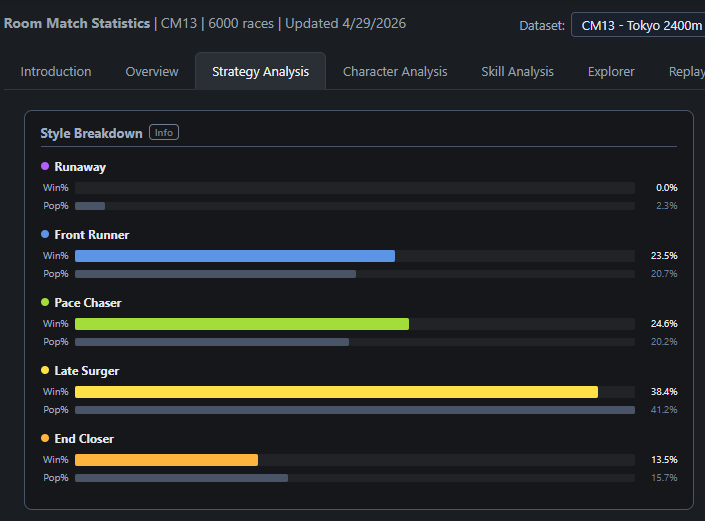This screenshot has height=521, width=705.
Task: Click the Room Match Statistics title
Action: (77, 23)
